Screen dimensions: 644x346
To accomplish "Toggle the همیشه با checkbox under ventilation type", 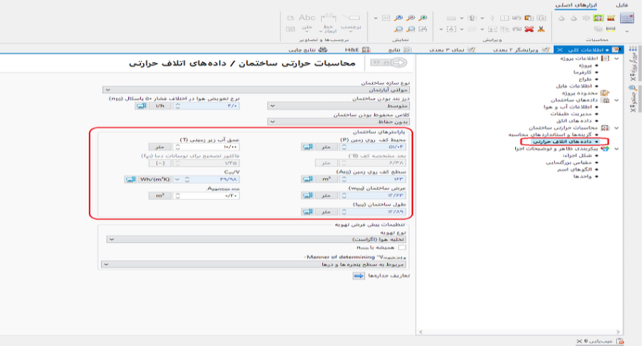I will tap(402, 248).
